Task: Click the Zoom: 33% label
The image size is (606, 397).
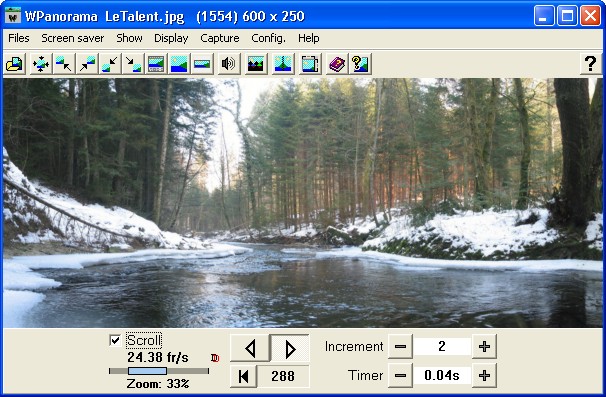Action: point(158,384)
